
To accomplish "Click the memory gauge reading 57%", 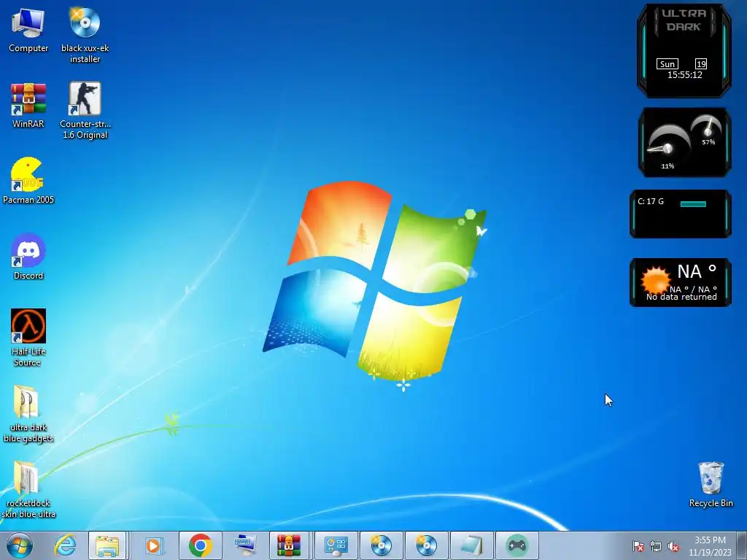I will tap(708, 130).
